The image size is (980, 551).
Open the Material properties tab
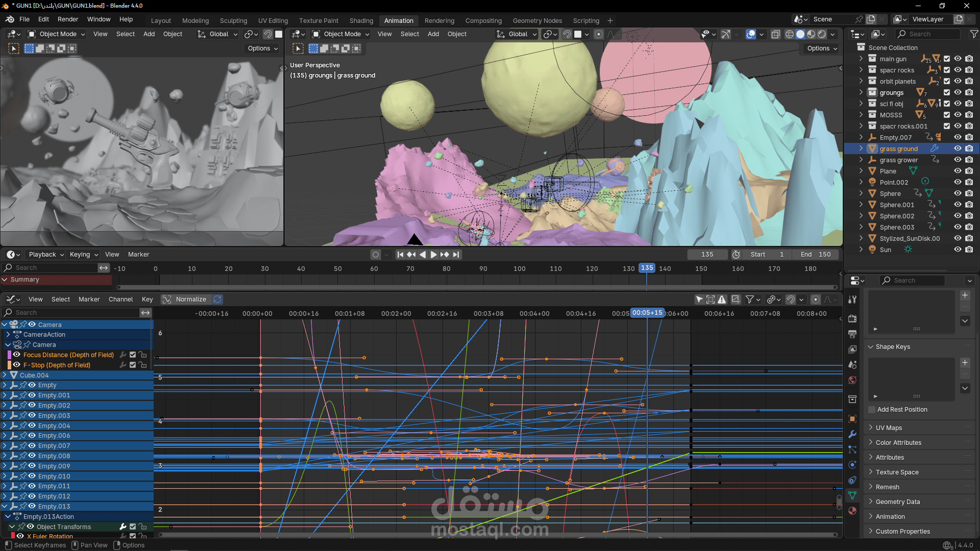coord(852,511)
